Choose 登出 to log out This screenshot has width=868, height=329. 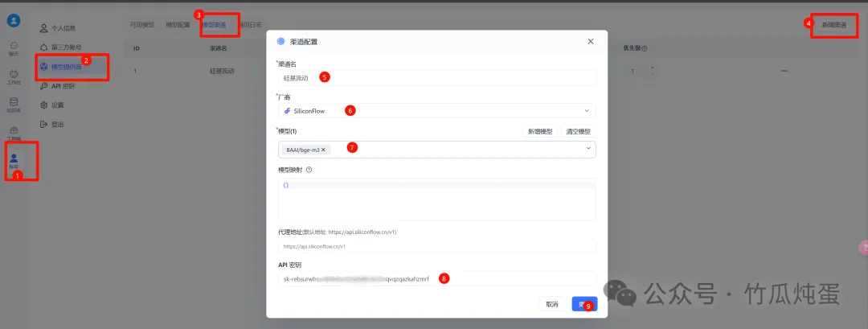tap(52, 124)
